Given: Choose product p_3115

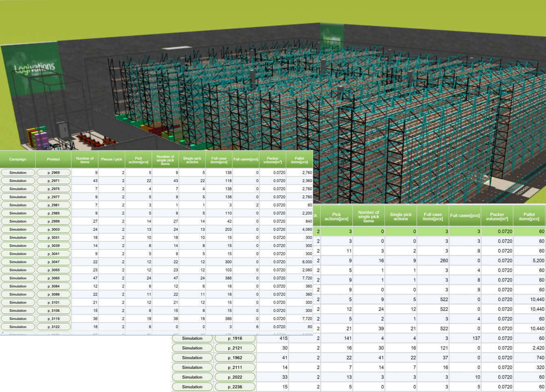Looking at the screenshot, I should click(x=53, y=319).
